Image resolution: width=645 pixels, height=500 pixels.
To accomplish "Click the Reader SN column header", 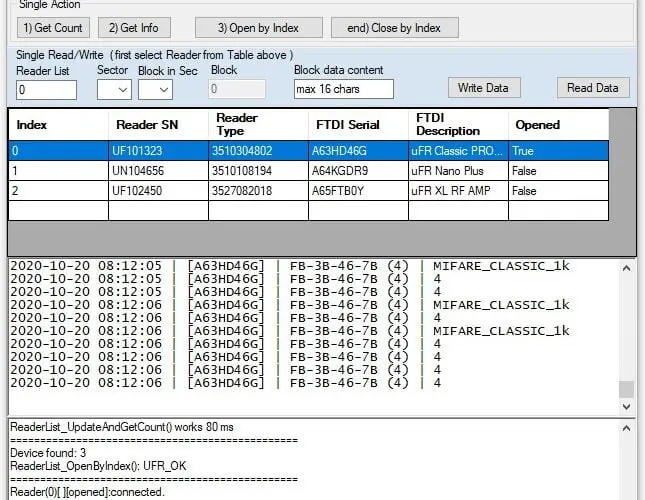I will tap(158, 125).
